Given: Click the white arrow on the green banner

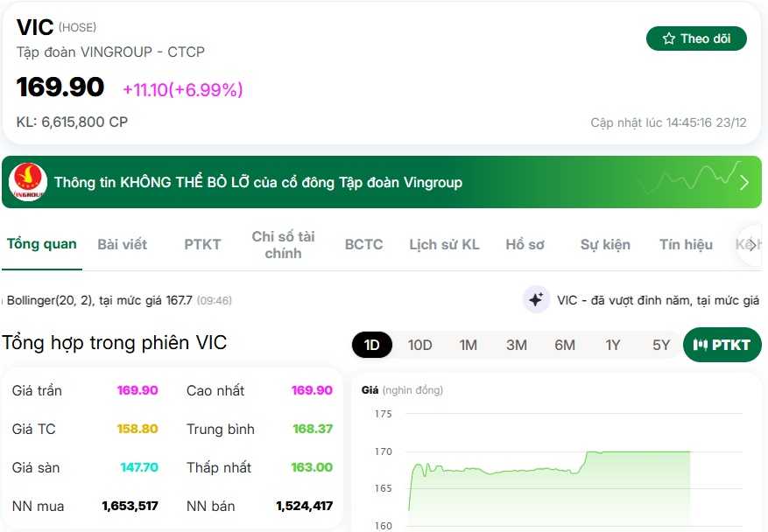Looking at the screenshot, I should click(x=743, y=182).
